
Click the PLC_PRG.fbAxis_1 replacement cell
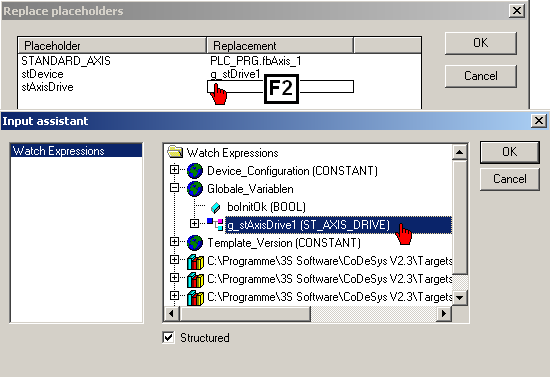pos(256,61)
